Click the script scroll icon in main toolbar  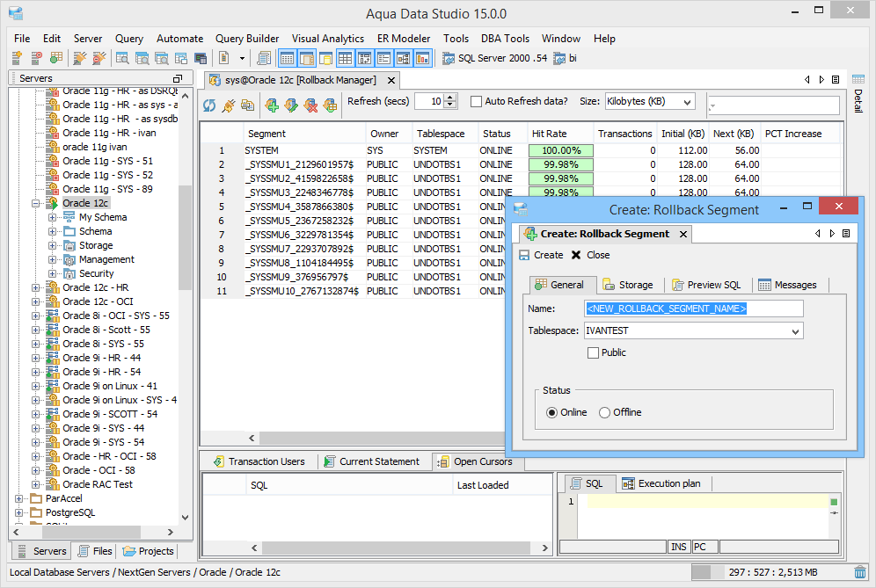coord(264,58)
